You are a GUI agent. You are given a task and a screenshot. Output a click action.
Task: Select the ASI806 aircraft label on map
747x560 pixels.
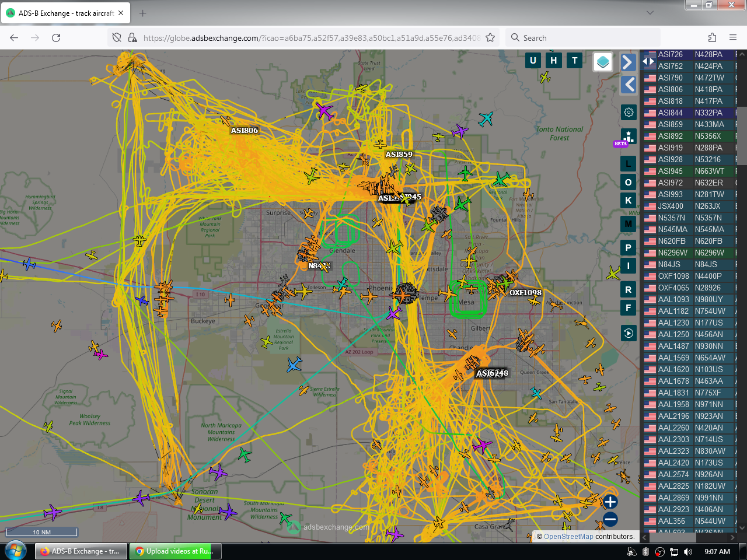click(244, 131)
